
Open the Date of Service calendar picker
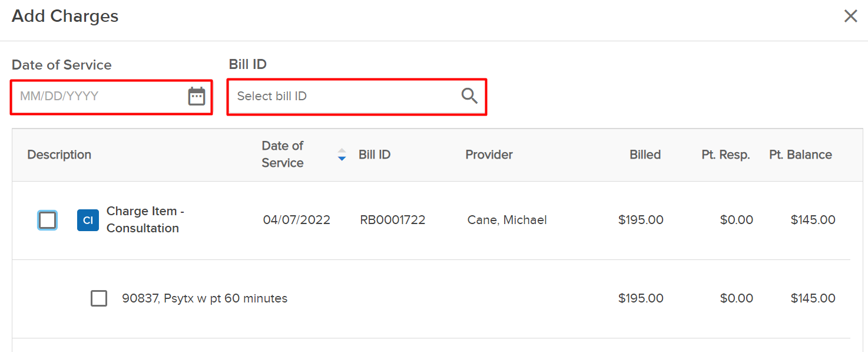pyautogui.click(x=196, y=96)
